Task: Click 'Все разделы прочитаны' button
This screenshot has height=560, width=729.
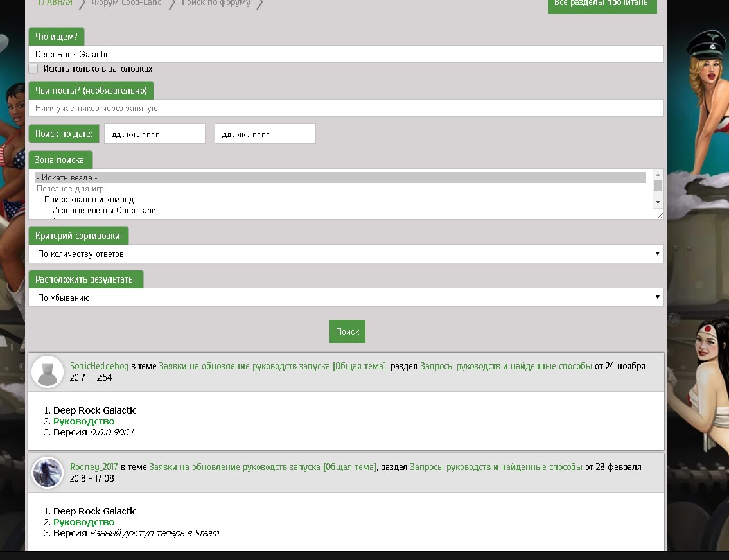Action: 602,4
